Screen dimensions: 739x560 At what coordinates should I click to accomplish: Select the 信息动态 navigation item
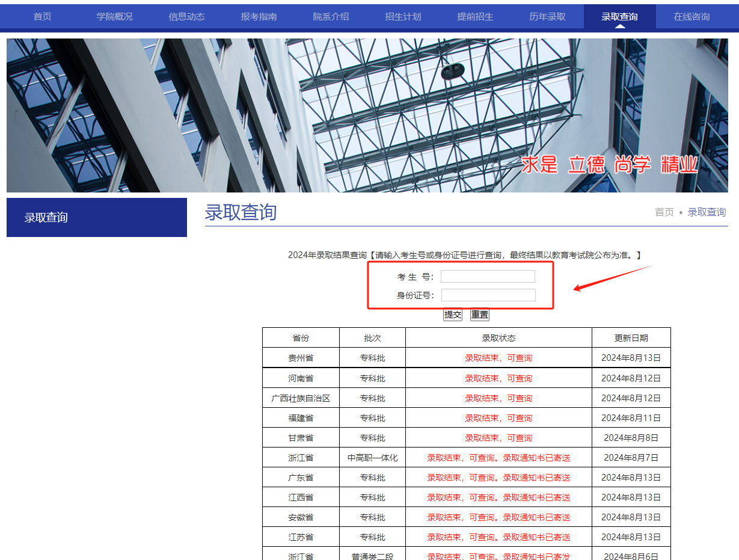click(x=186, y=17)
